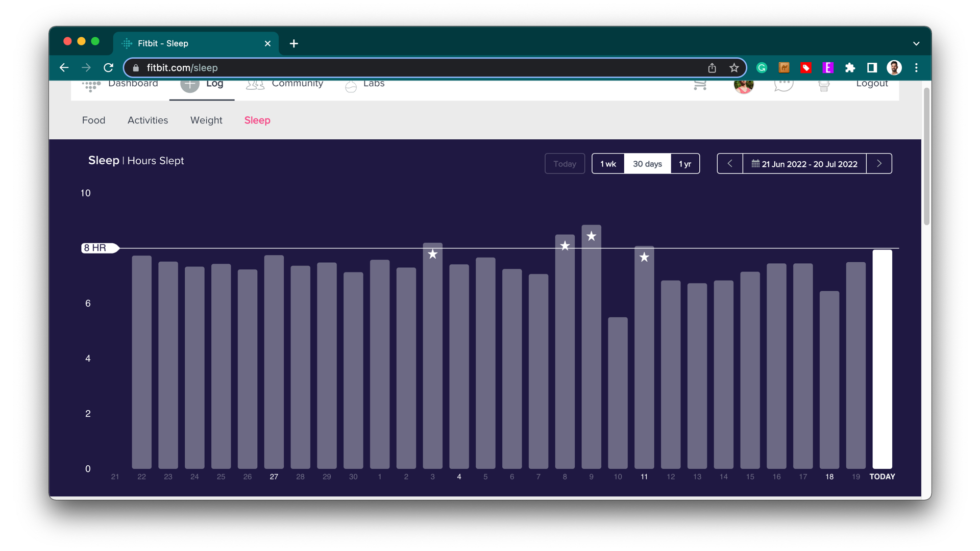The width and height of the screenshot is (980, 551).
Task: Click the Logout link
Action: point(872,84)
